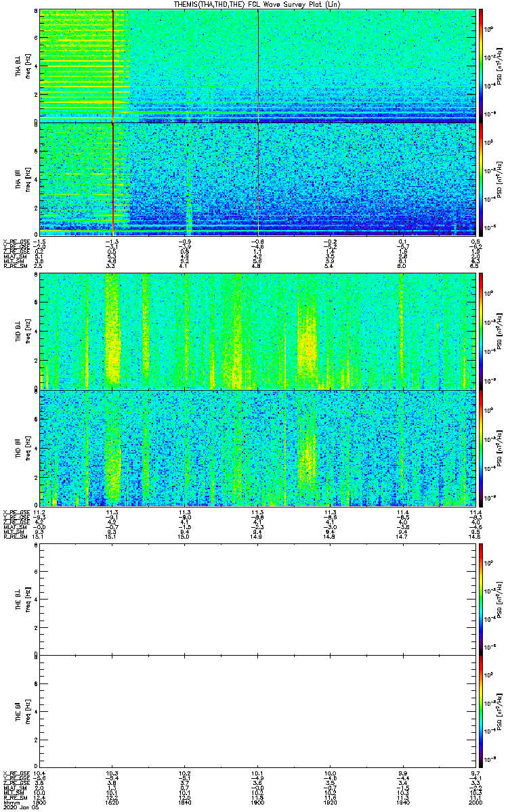Click the PSD color bar beside THD B⊥
The width and height of the screenshot is (508, 812).
pyautogui.click(x=481, y=331)
